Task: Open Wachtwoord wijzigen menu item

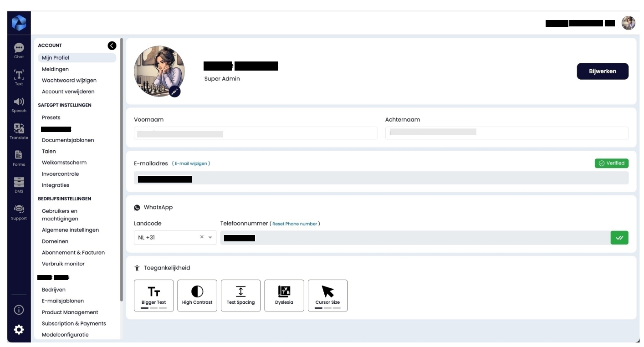Action: 69,80
